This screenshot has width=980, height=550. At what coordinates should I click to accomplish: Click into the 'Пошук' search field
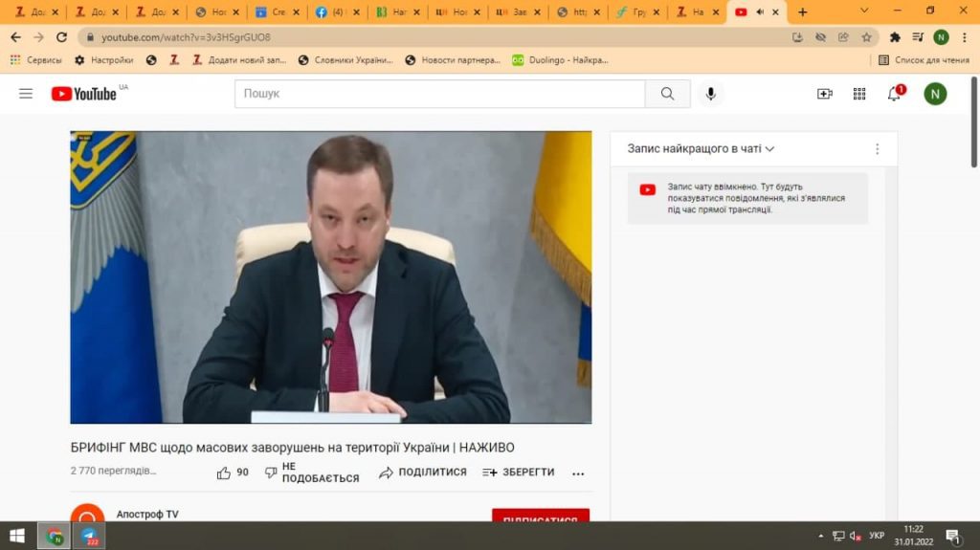tap(439, 94)
